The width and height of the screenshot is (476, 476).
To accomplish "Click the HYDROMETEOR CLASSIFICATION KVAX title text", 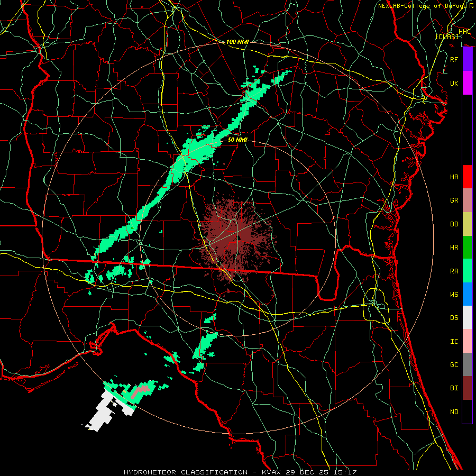I will 240,472.
